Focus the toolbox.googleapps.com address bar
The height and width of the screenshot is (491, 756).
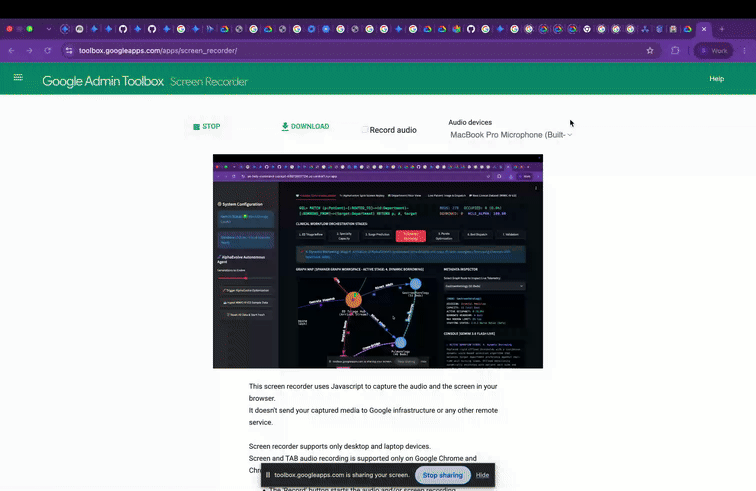click(357, 50)
